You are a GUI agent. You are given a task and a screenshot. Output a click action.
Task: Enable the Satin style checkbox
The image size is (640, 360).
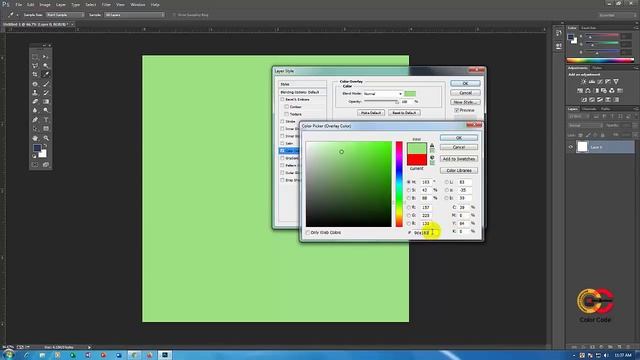[282, 143]
